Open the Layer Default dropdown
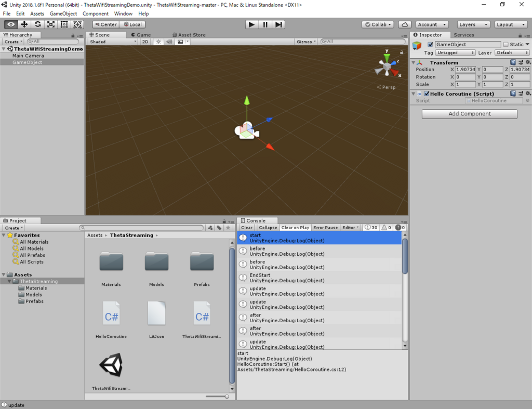532x409 pixels. 512,52
